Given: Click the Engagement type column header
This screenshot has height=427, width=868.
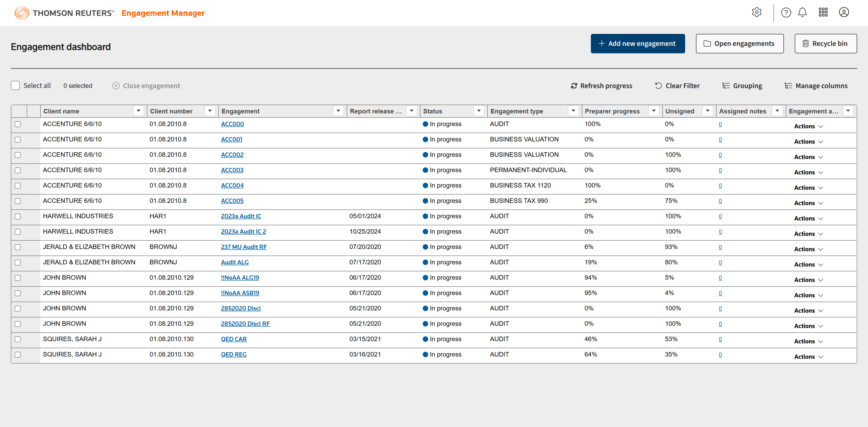Looking at the screenshot, I should (517, 111).
